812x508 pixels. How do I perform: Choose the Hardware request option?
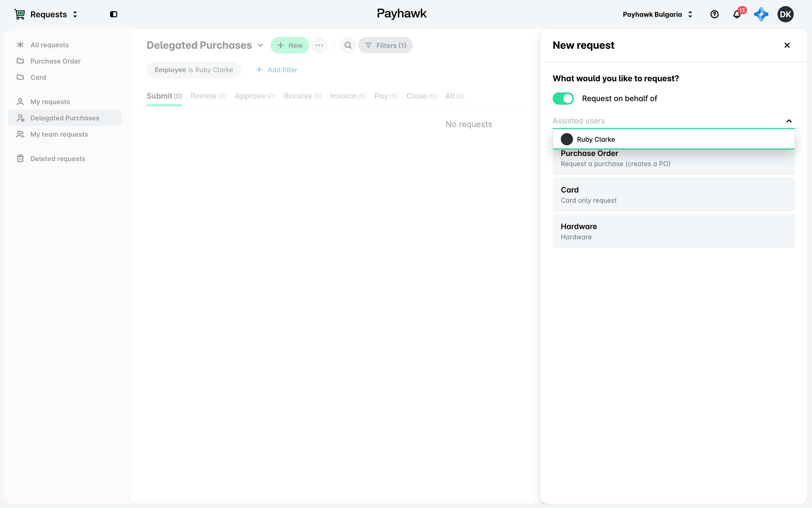[x=674, y=231]
